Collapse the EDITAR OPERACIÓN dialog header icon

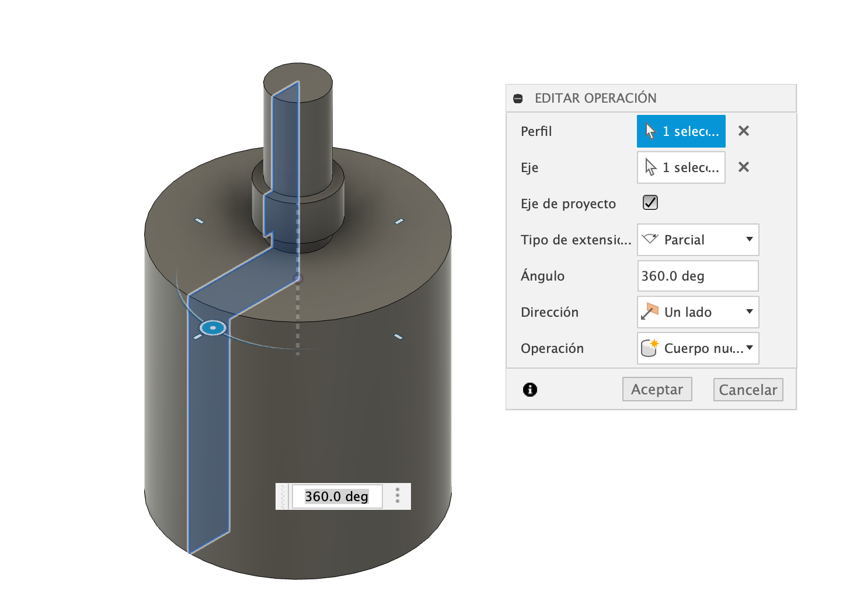tap(518, 99)
